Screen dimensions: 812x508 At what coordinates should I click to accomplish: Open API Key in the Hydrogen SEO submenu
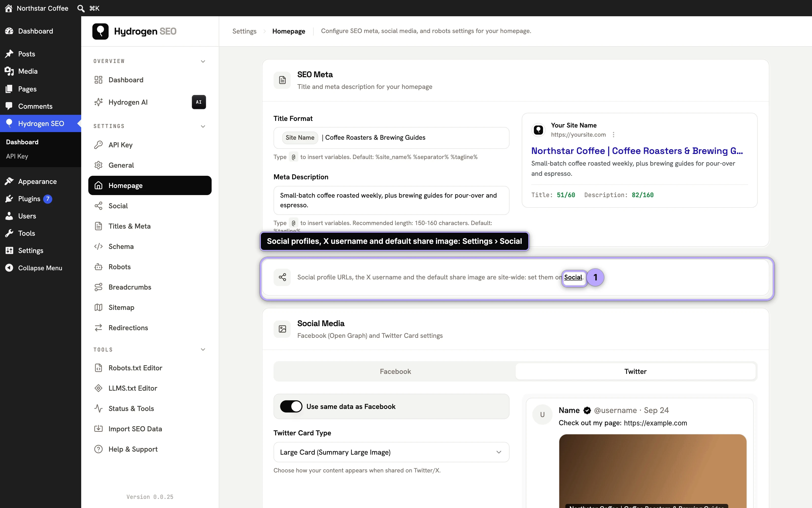pos(17,156)
